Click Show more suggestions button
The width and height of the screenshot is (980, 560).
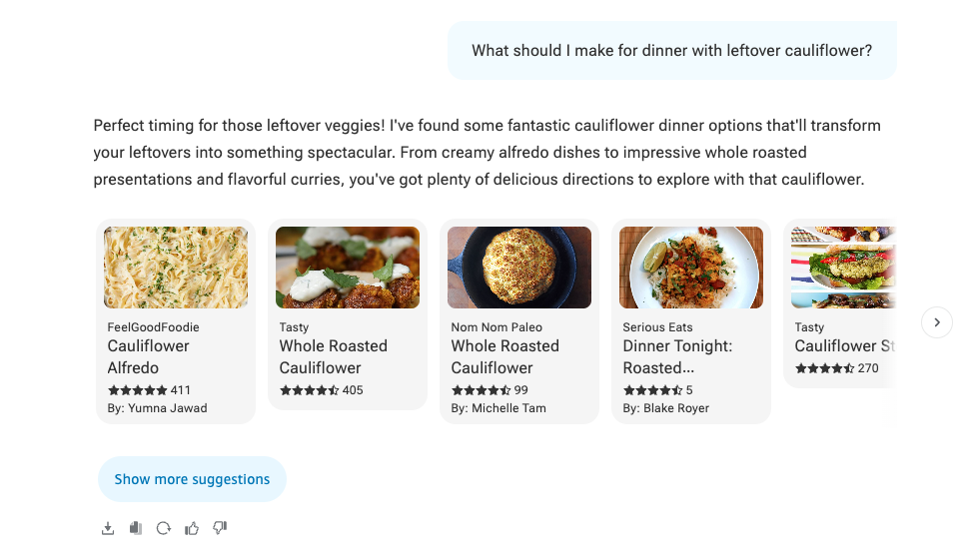click(x=192, y=479)
